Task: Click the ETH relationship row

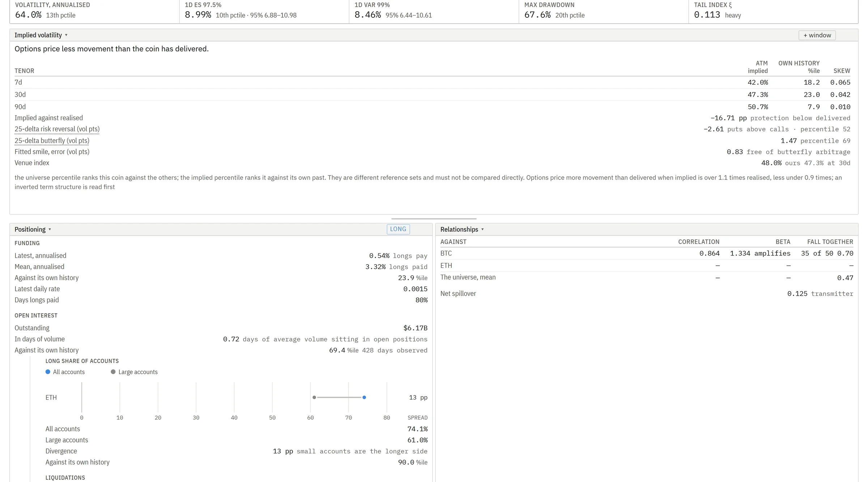Action: pyautogui.click(x=647, y=266)
